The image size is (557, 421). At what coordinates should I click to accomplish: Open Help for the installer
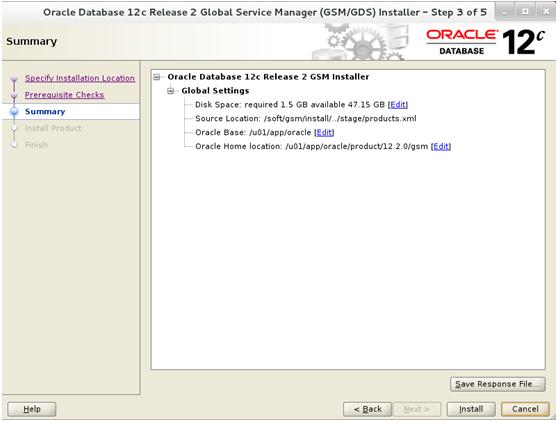32,409
